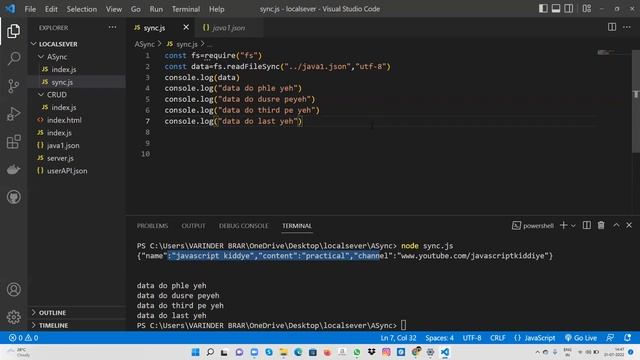Open the Explorer view in activity bar

(x=13, y=31)
